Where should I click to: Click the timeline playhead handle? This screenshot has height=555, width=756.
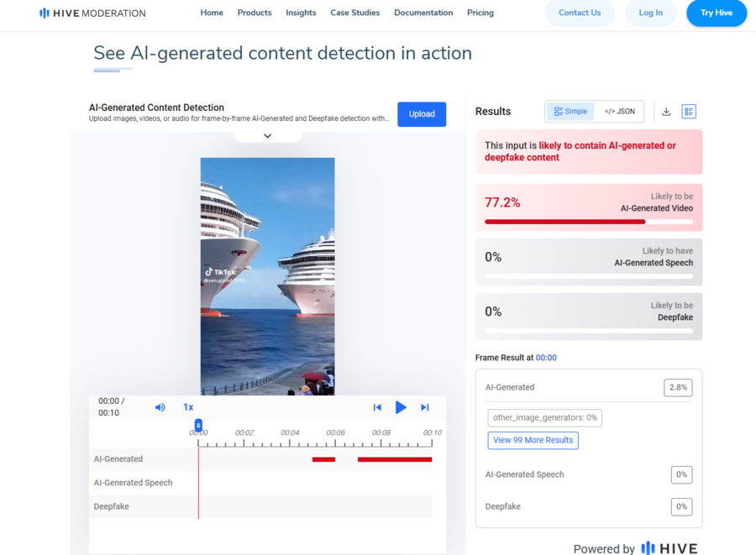click(x=198, y=426)
